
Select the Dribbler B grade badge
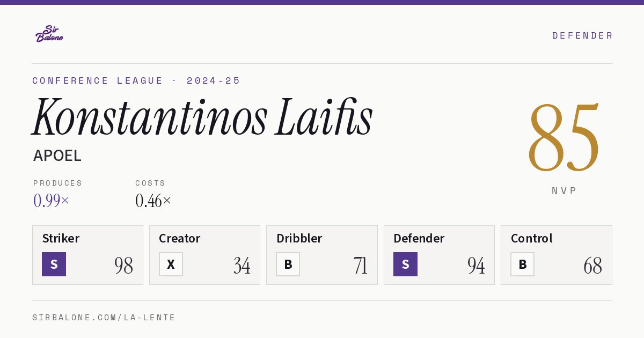pyautogui.click(x=288, y=264)
